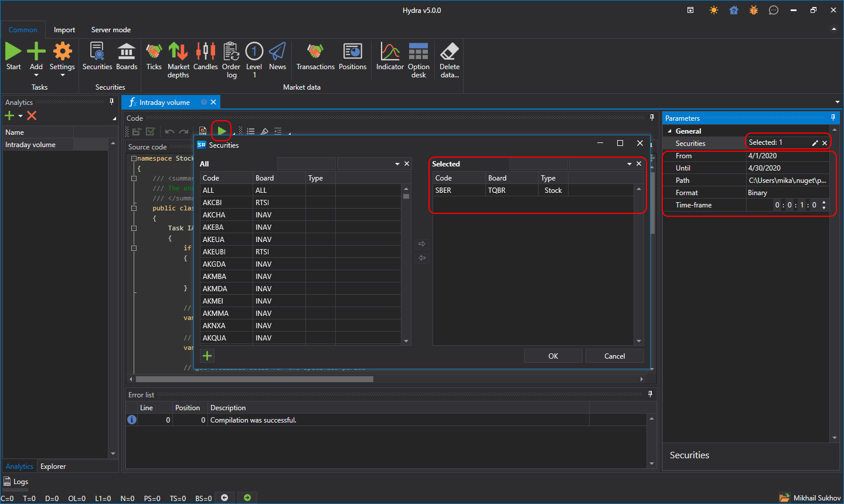
Task: Edit the Until date field 4/30/2020
Action: tap(788, 168)
